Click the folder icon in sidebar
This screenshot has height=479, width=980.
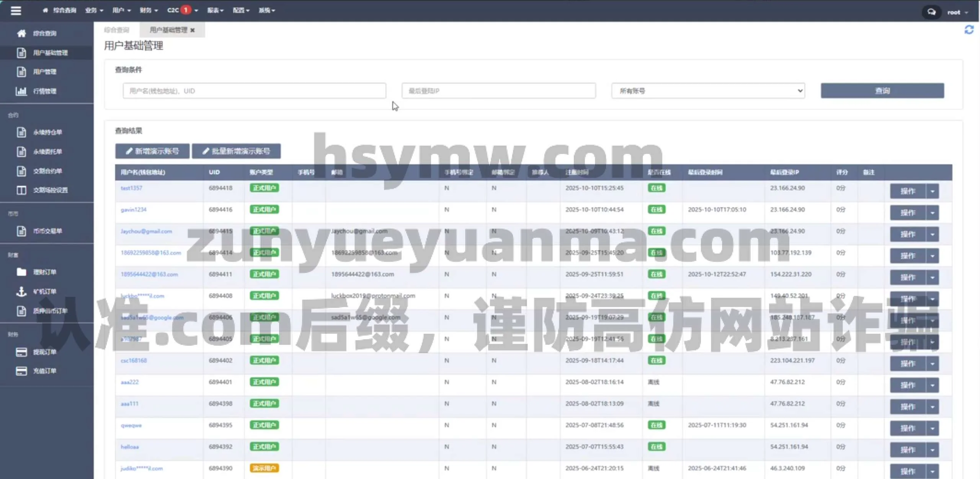[21, 272]
